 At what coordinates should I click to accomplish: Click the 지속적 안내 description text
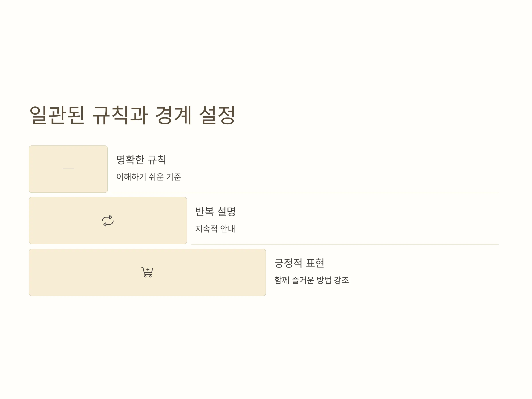point(215,229)
